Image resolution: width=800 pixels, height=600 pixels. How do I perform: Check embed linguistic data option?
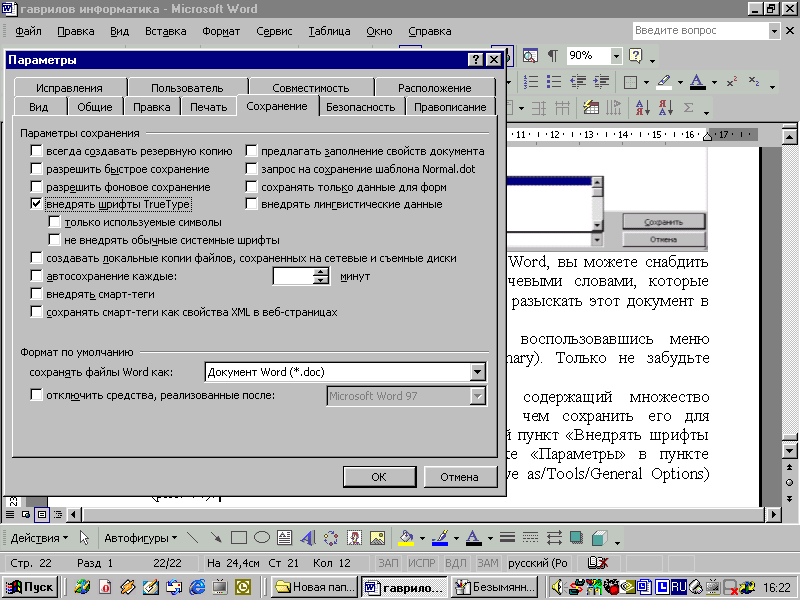[x=251, y=204]
